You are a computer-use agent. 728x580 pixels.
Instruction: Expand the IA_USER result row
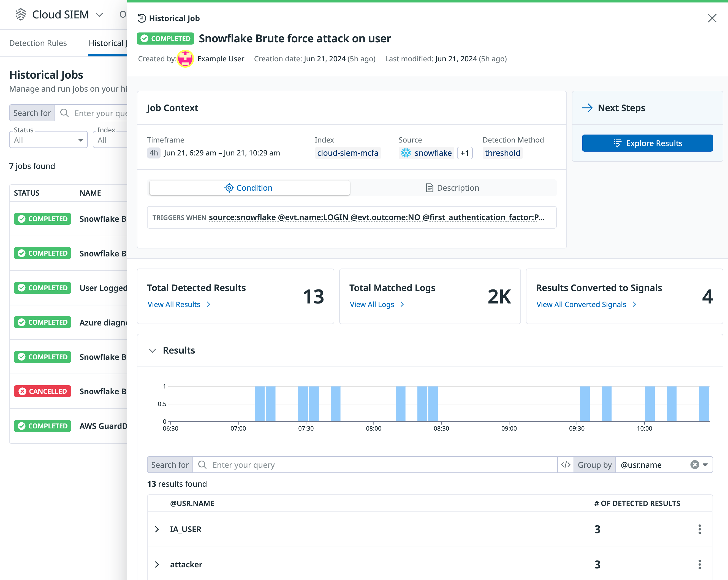pyautogui.click(x=157, y=529)
